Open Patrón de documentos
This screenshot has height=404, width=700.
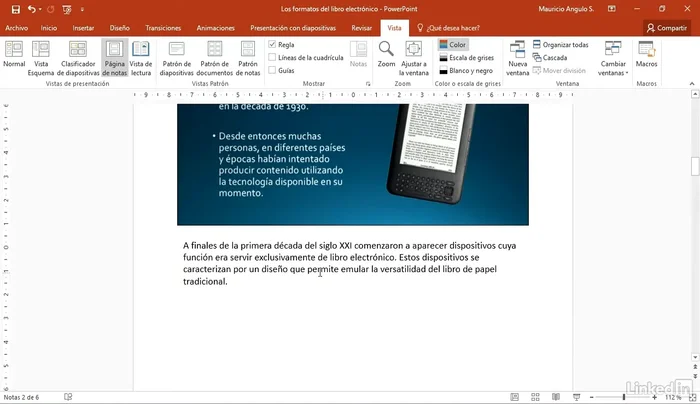tap(214, 58)
